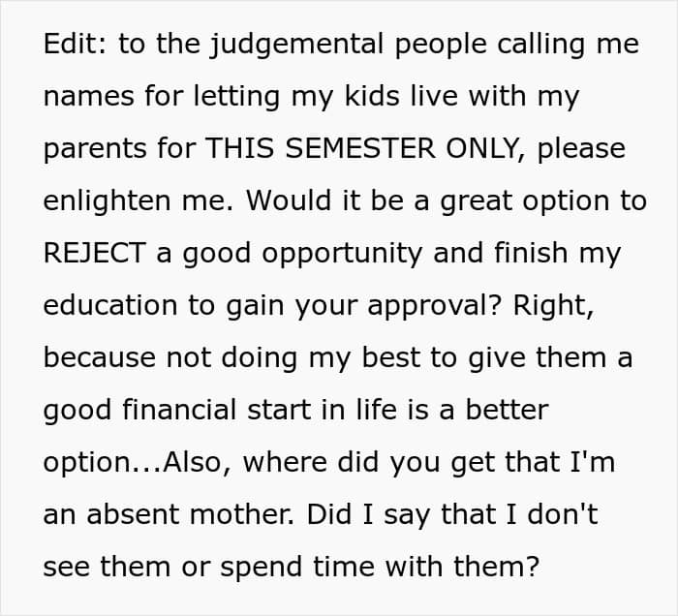
Task: Click the word "because" starting a line
Action: pos(100,357)
